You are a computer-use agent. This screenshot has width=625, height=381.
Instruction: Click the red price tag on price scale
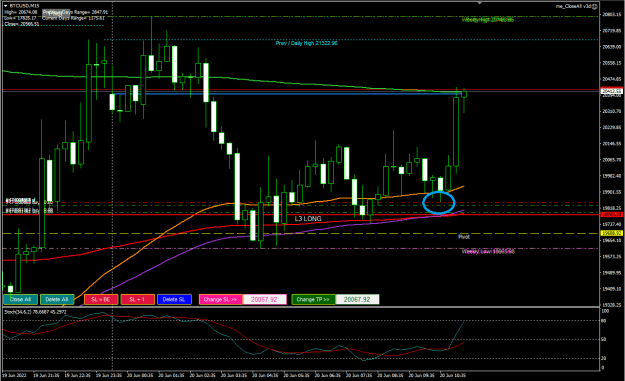[x=612, y=214]
